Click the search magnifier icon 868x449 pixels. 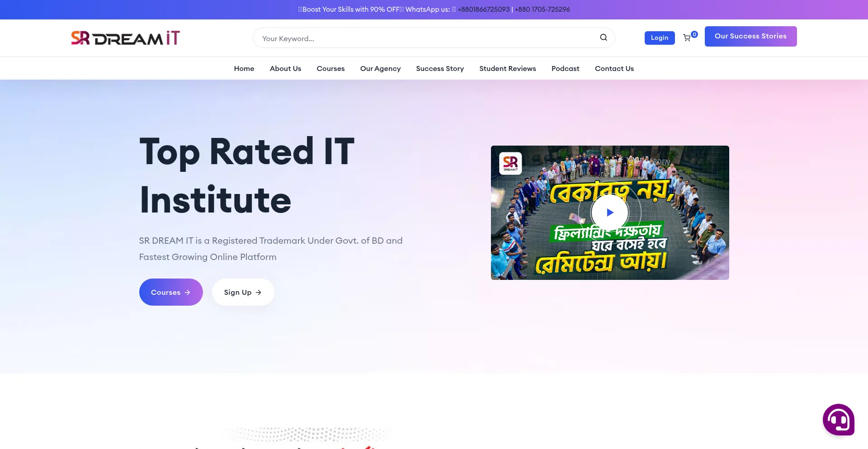pos(603,38)
